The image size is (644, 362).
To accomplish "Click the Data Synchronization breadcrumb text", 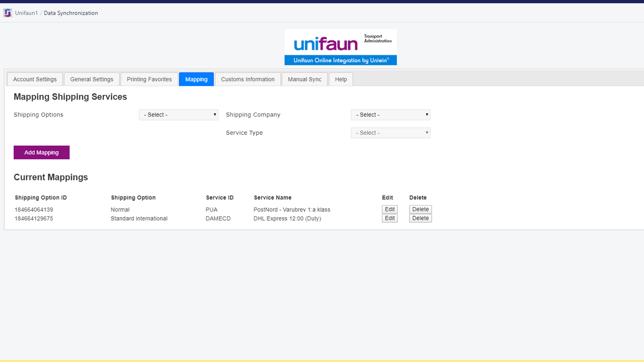I will click(71, 13).
